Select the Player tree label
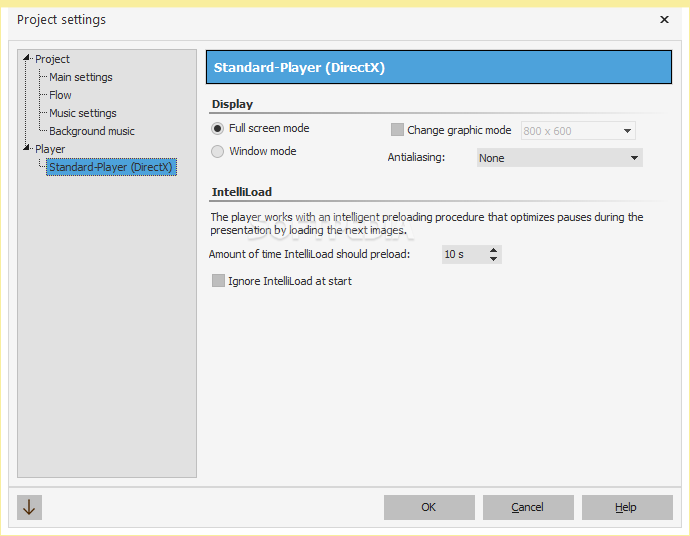Viewport: 690px width, 536px height. pyautogui.click(x=50, y=149)
